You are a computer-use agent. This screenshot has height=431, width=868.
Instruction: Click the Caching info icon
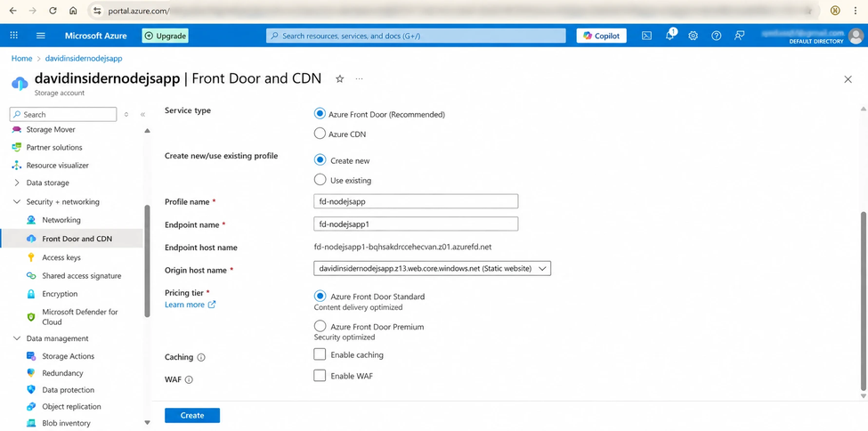coord(201,357)
